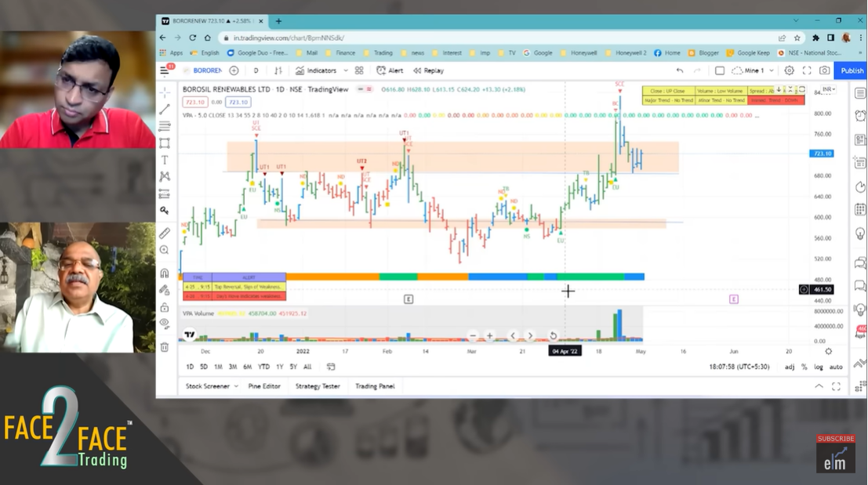Image resolution: width=868 pixels, height=485 pixels.
Task: Open the INR currency dropdown
Action: click(829, 89)
